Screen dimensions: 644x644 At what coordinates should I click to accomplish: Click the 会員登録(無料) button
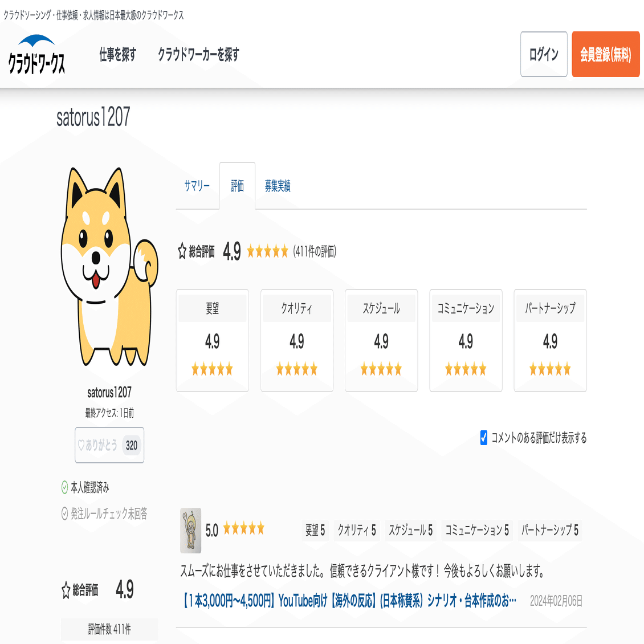pyautogui.click(x=605, y=54)
